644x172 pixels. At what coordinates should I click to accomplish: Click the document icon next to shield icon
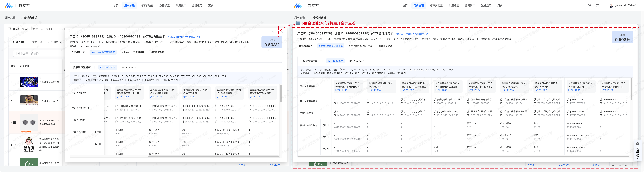(x=598, y=6)
